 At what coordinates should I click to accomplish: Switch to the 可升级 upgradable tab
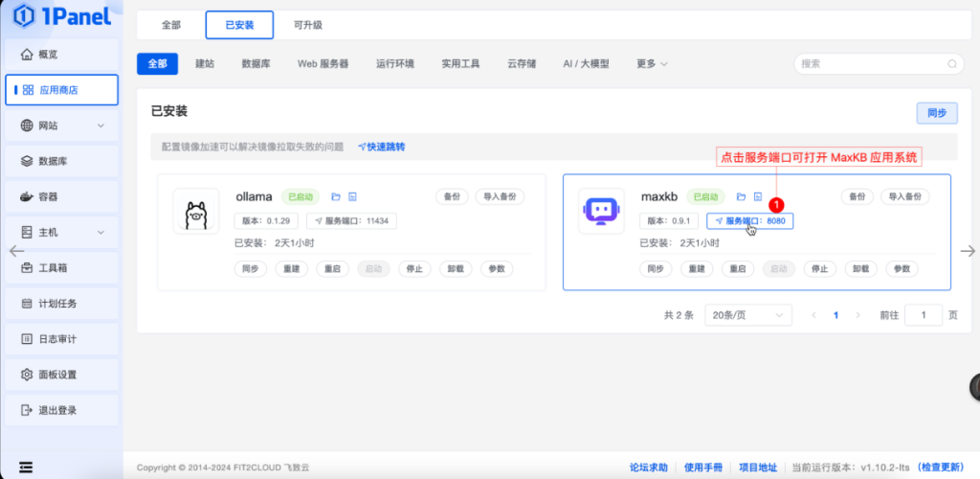(x=308, y=26)
